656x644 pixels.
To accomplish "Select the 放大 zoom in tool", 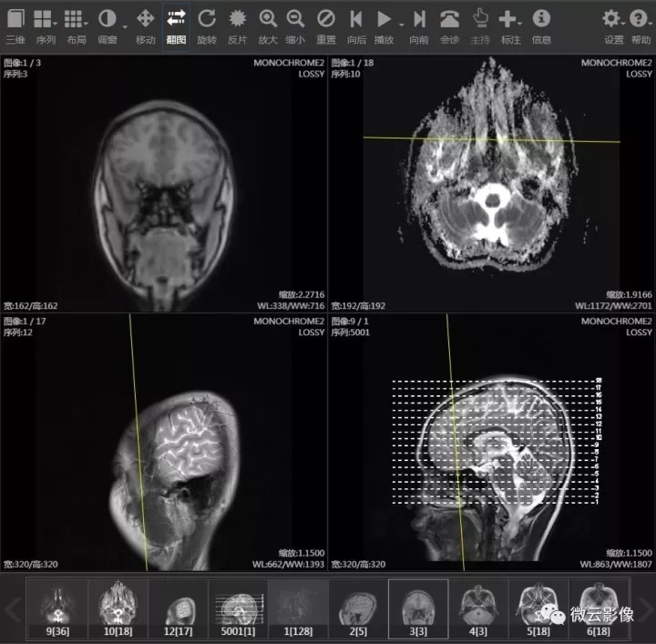I will (268, 26).
